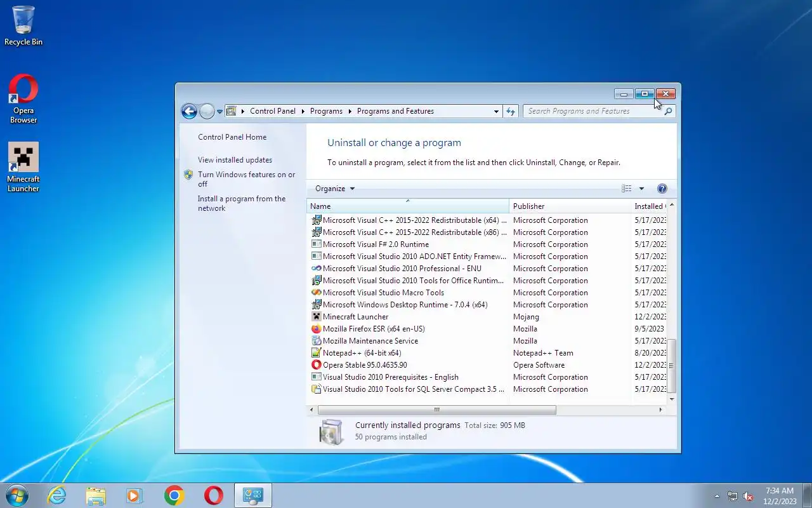
Task: Click the vertical scrollbar up arrow
Action: 672,205
